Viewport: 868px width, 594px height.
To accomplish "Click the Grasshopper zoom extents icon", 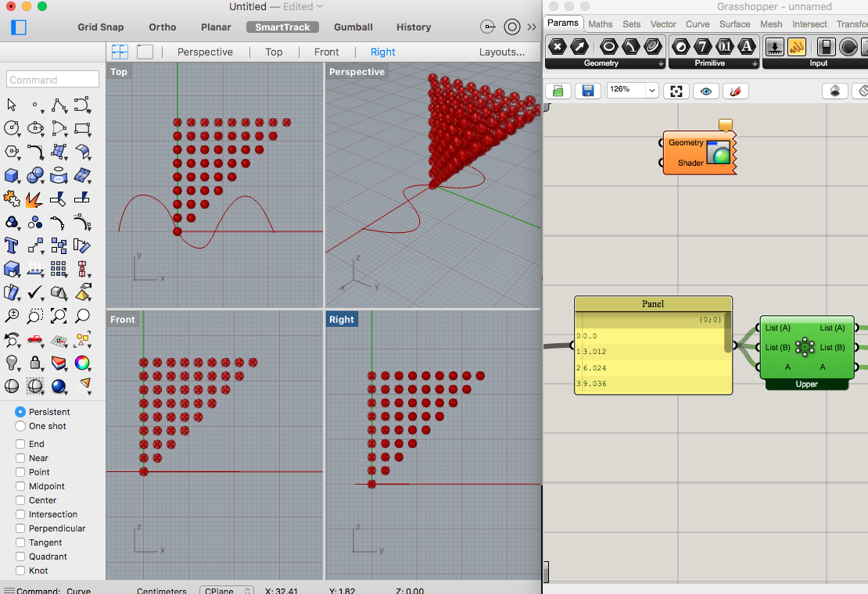I will [676, 91].
